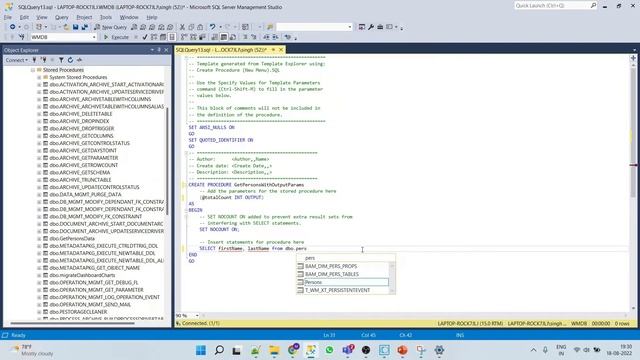Click the Quick Launch search magnifier icon
Screen dimensions: 640x360
[x=593, y=5]
